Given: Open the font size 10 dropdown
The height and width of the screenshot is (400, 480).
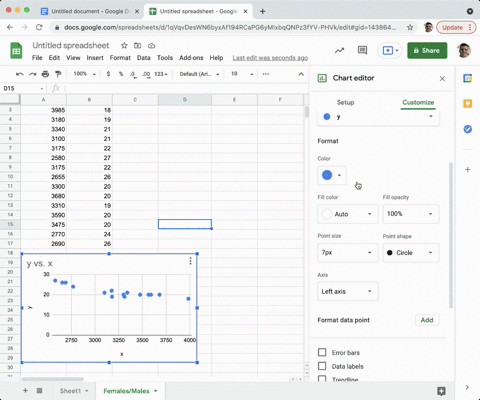Looking at the screenshot, I should point(242,74).
